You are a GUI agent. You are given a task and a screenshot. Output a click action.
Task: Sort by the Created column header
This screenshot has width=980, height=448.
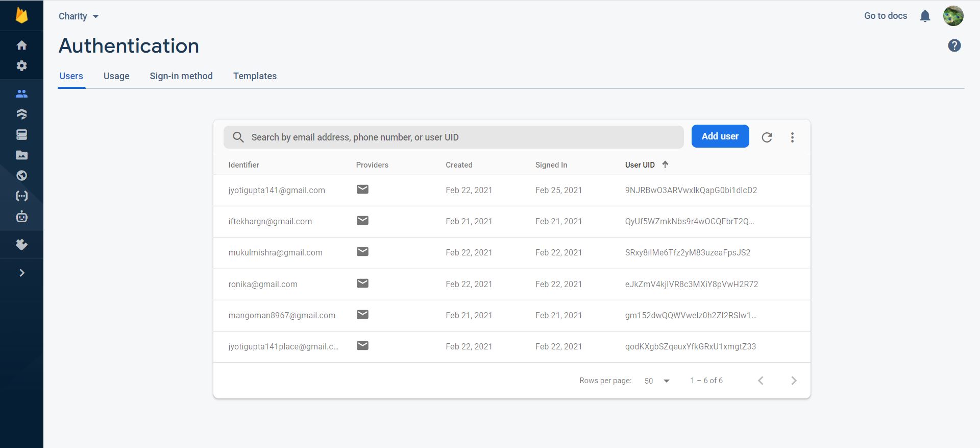tap(459, 165)
